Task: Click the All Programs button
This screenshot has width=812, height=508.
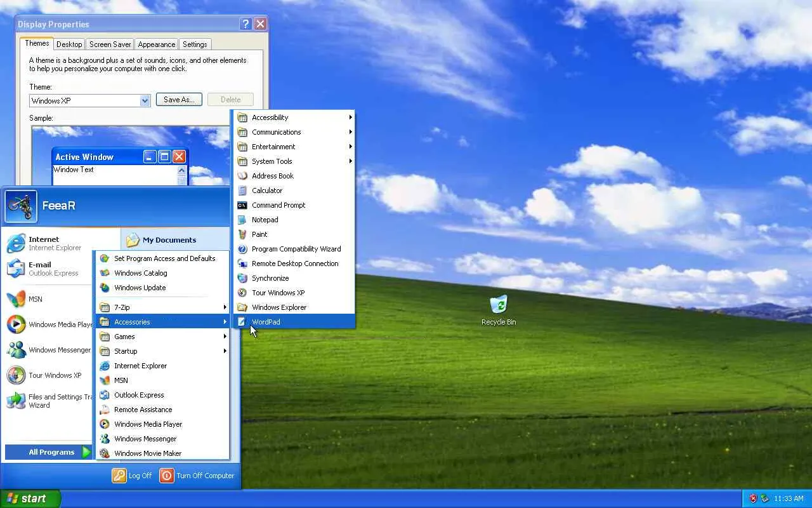Action: pyautogui.click(x=49, y=452)
